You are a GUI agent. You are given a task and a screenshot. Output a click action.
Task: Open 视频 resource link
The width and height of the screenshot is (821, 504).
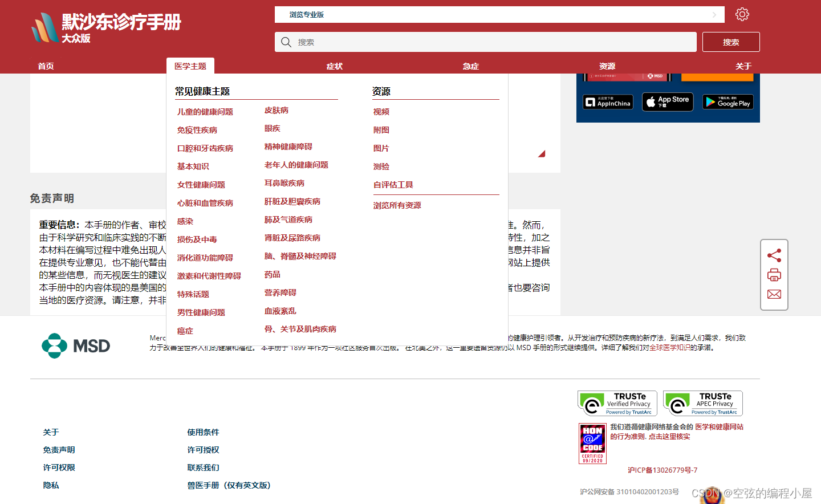tap(381, 112)
